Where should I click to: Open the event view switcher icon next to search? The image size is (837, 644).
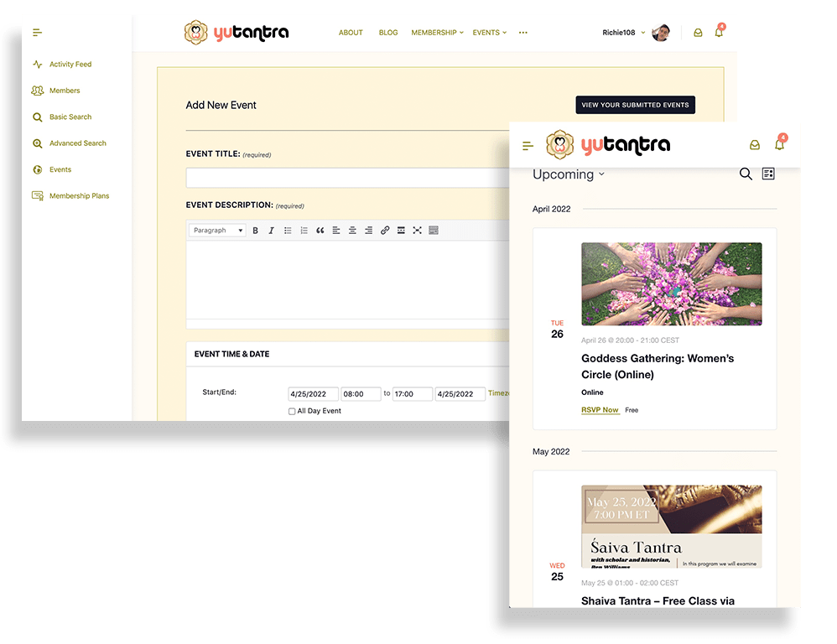pyautogui.click(x=768, y=174)
